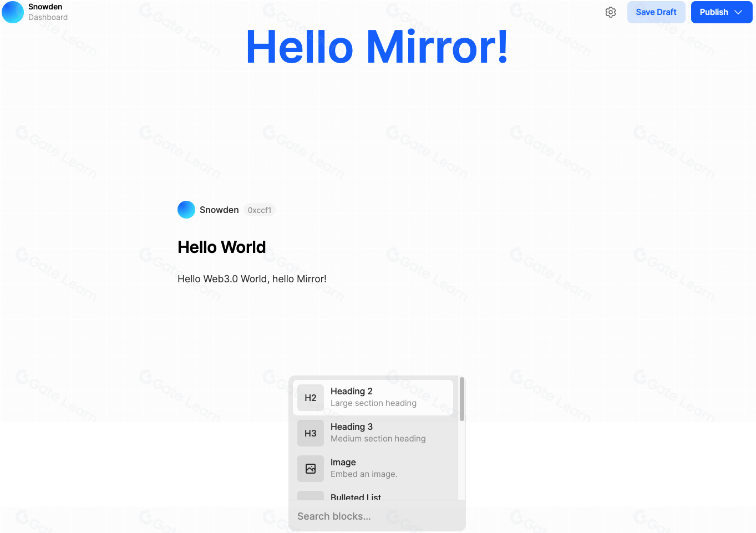
Task: Focus the Search blocks field
Action: tap(377, 516)
